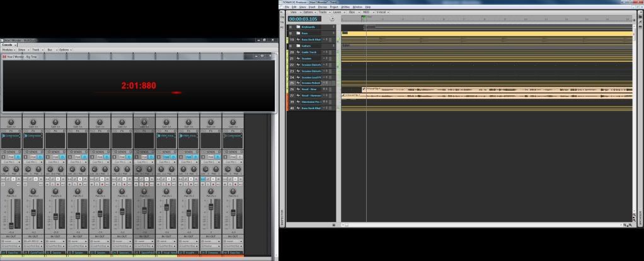Open the input selector on first channel strip
This screenshot has width=644, height=261.
click(x=11, y=240)
